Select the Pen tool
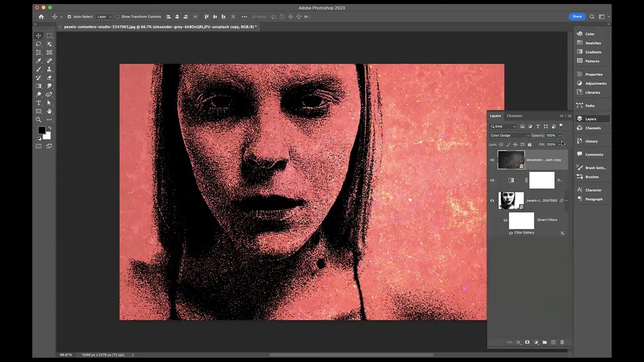The width and height of the screenshot is (644, 362). pyautogui.click(x=49, y=95)
